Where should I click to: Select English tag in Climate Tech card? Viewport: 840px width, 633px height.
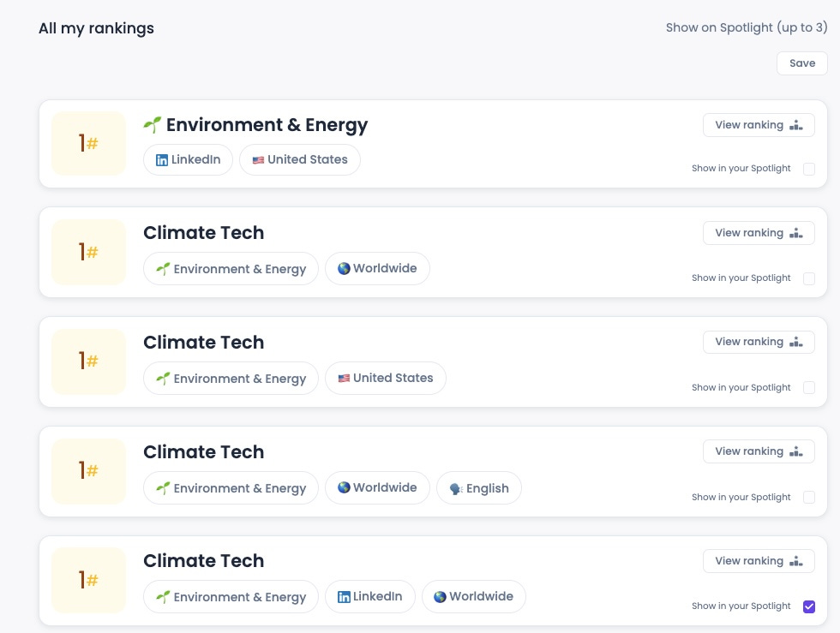[479, 488]
